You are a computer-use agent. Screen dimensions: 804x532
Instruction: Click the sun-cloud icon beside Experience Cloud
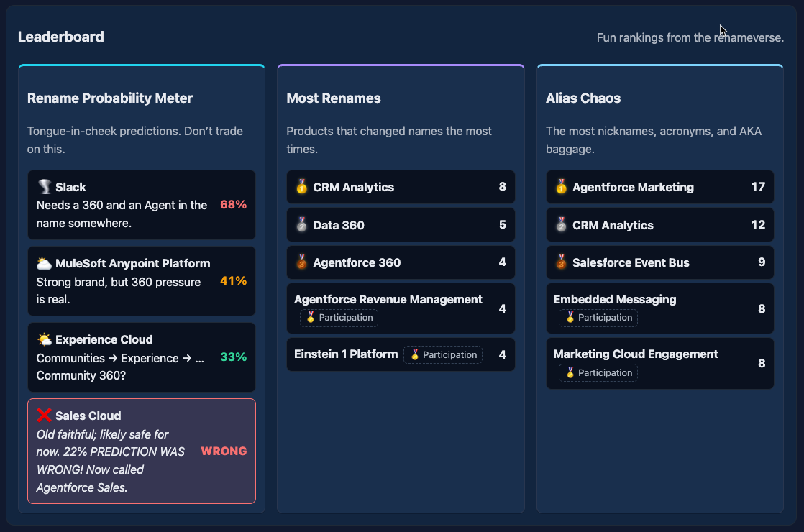pyautogui.click(x=44, y=339)
